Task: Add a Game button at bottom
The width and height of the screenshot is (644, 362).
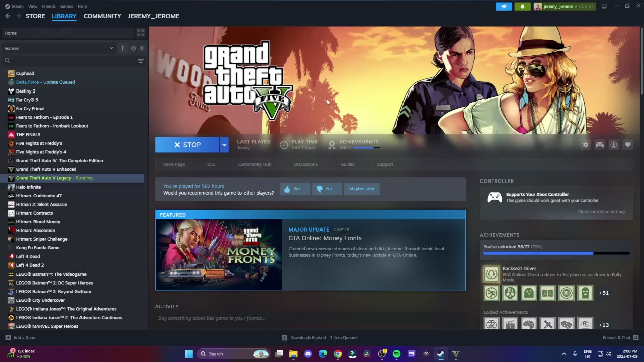Action: pos(21,338)
